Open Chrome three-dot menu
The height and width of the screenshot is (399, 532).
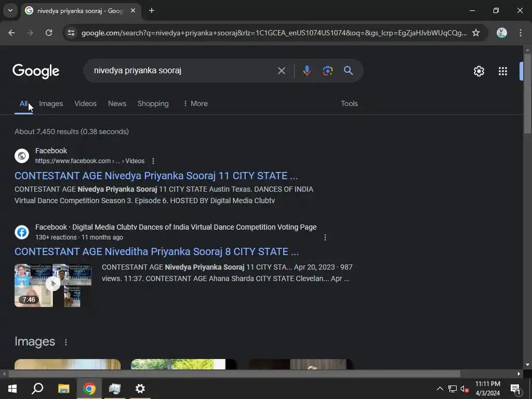[521, 33]
